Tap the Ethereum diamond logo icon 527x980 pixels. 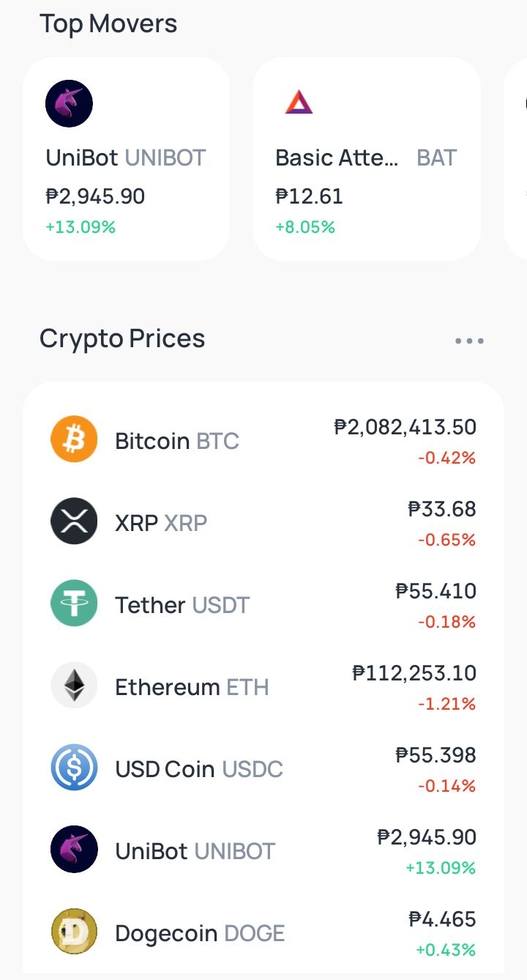(x=74, y=686)
